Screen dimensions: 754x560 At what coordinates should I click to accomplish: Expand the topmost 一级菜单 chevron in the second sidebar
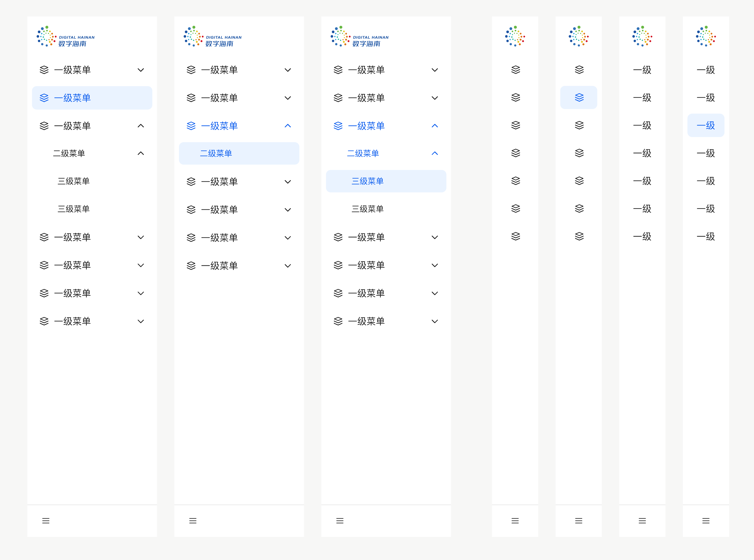point(288,70)
